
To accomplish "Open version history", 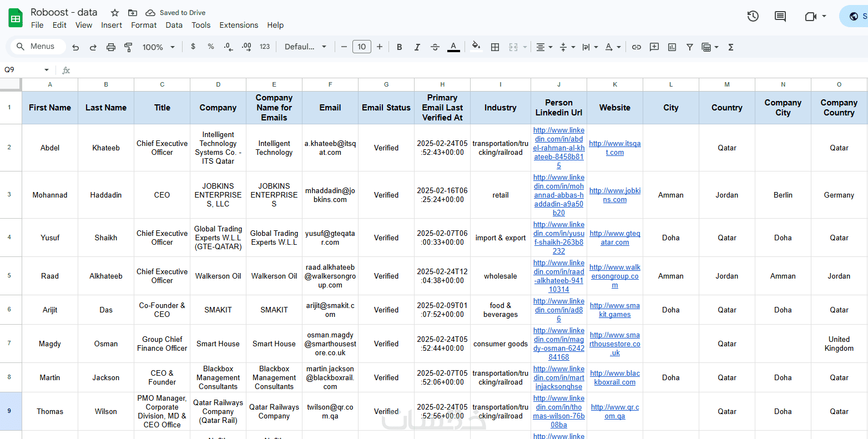I will 753,16.
